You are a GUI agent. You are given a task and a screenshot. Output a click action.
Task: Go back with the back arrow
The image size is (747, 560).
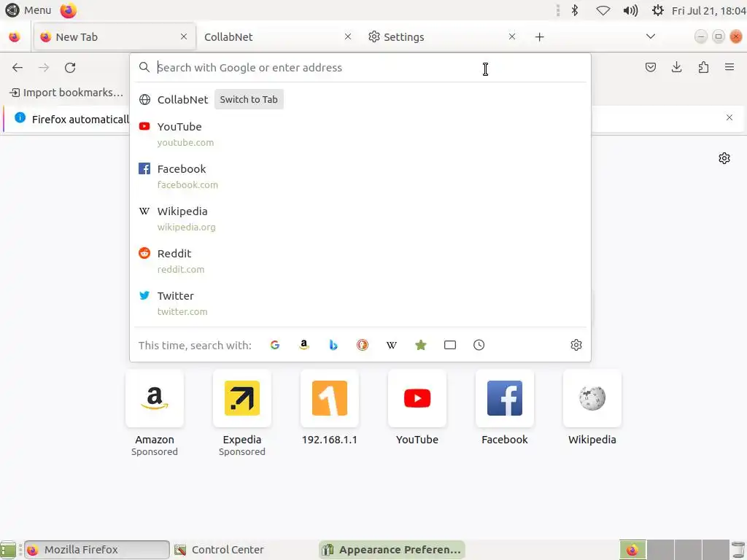pyautogui.click(x=18, y=68)
